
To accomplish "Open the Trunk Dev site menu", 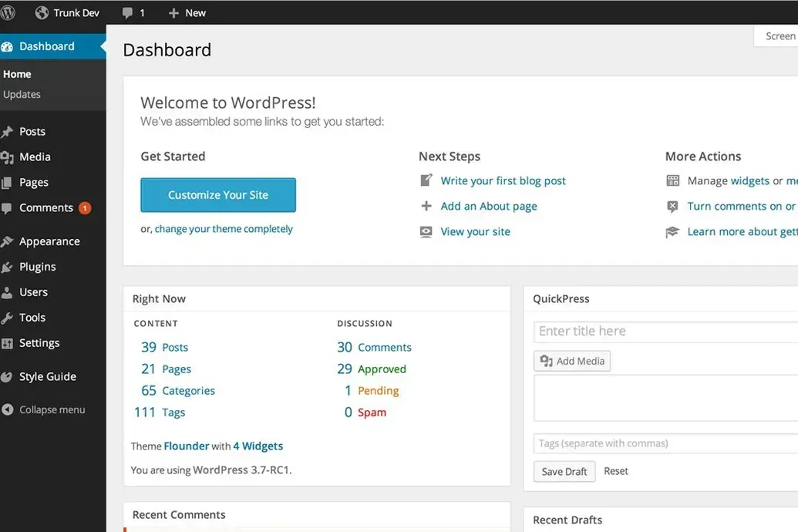I will pyautogui.click(x=67, y=13).
